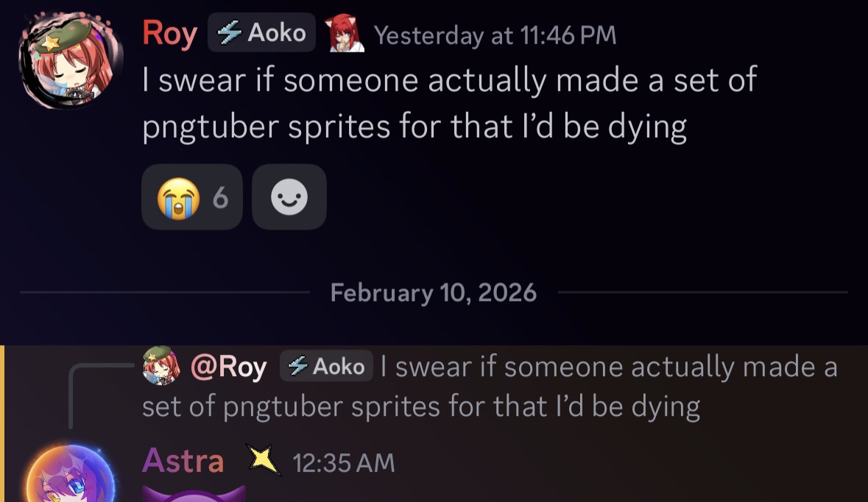Select Roy's pngtuber sprites message text

pyautogui.click(x=449, y=103)
